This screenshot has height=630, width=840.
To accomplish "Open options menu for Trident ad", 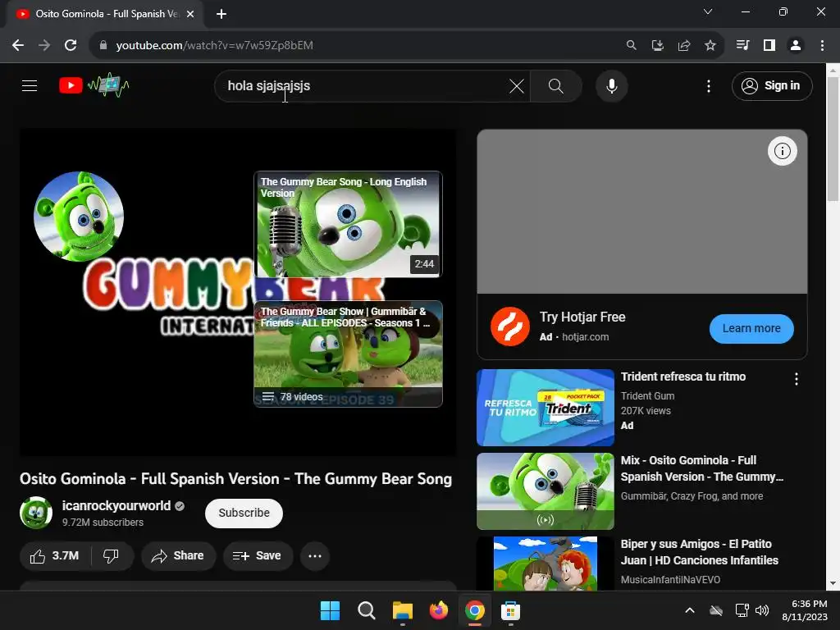I will pos(796,379).
